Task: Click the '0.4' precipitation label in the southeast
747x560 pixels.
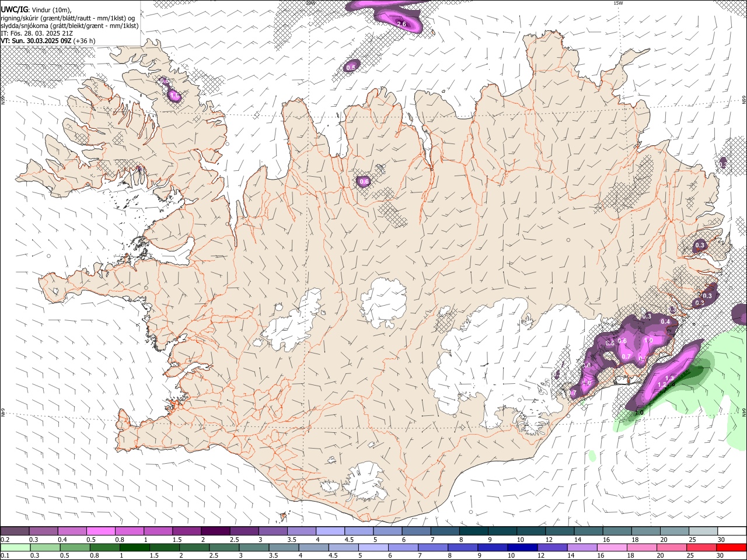Action: coord(665,321)
